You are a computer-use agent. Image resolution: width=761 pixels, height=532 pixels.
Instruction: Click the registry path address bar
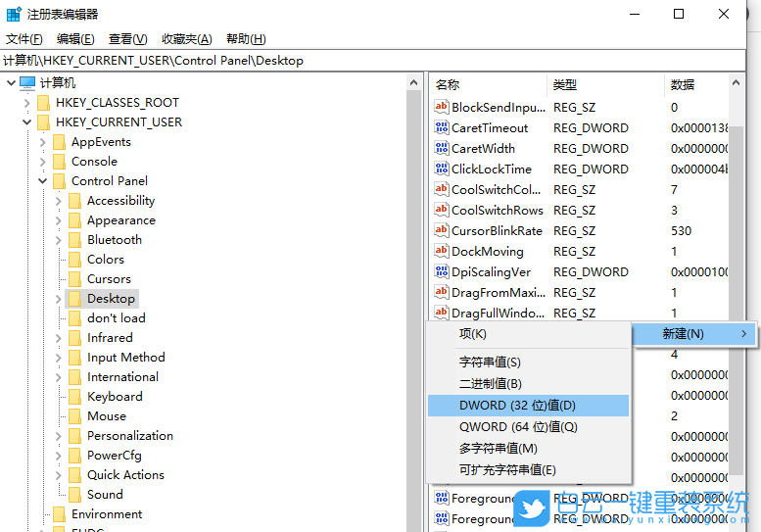pyautogui.click(x=372, y=61)
